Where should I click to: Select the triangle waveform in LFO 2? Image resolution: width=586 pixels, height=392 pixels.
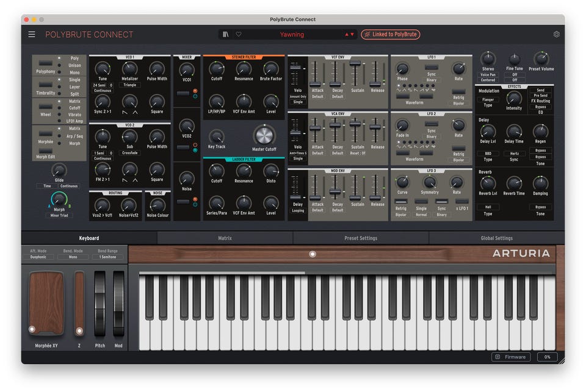404,147
